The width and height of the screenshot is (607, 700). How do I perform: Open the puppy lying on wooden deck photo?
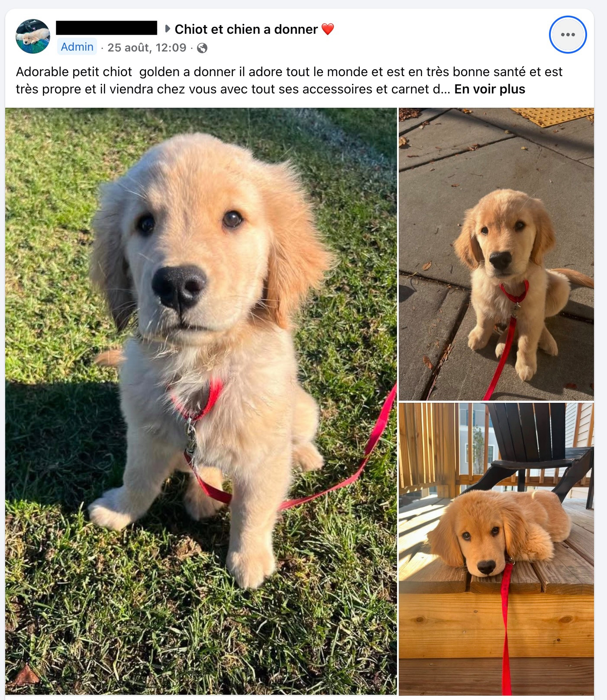tap(496, 549)
